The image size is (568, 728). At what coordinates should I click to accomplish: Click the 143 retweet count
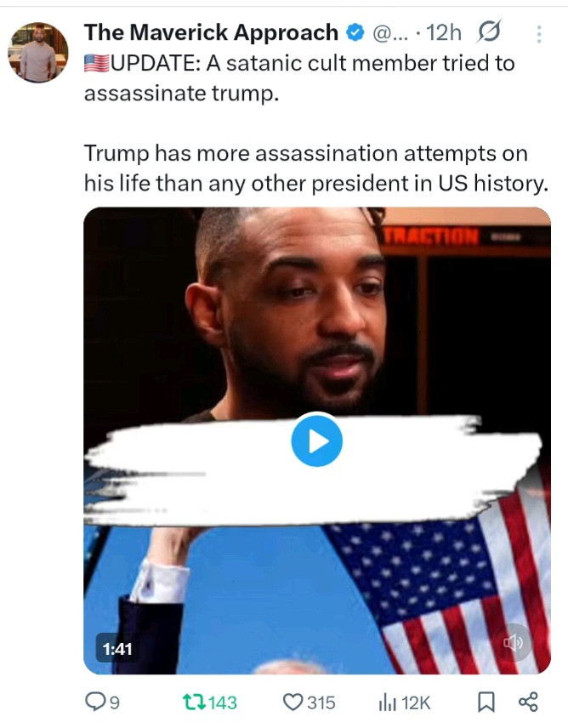tap(223, 702)
